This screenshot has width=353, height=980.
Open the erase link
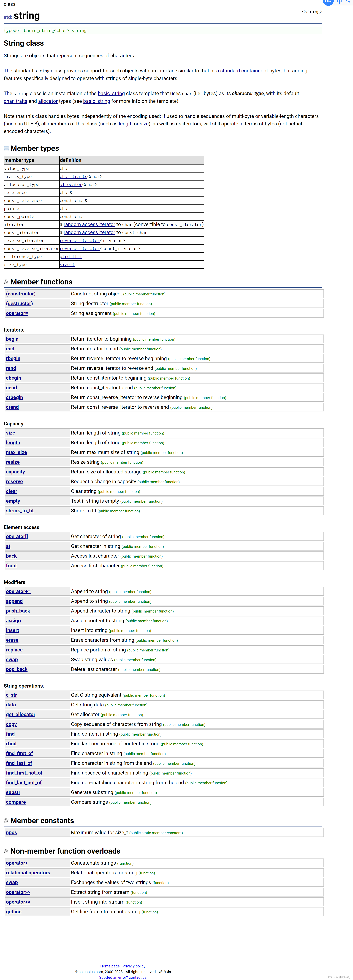12,640
